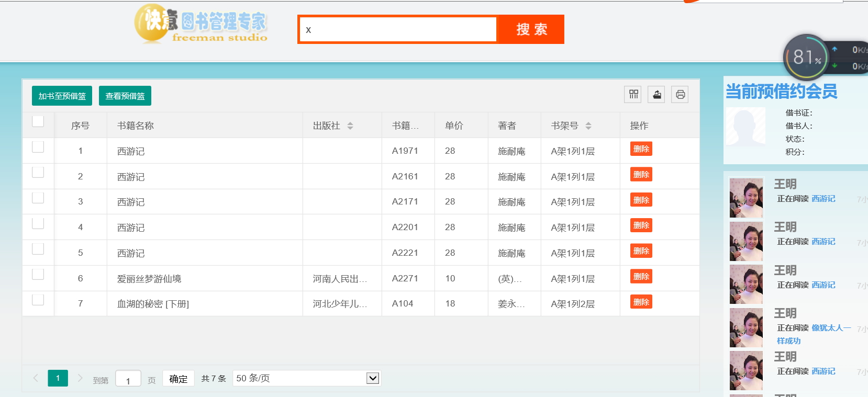The image size is (868, 397).
Task: Delete the 血湖的秘密 [下册] row
Action: pyautogui.click(x=641, y=302)
